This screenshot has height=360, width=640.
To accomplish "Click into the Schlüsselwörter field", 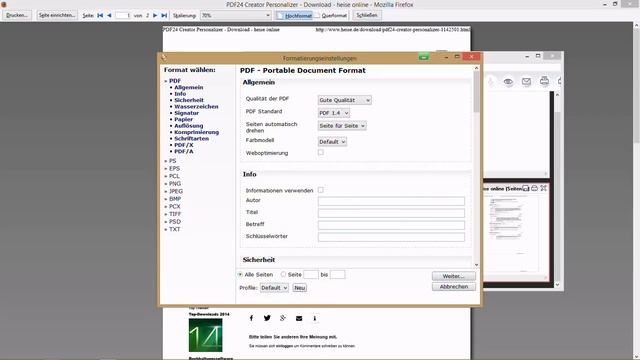I will (391, 237).
